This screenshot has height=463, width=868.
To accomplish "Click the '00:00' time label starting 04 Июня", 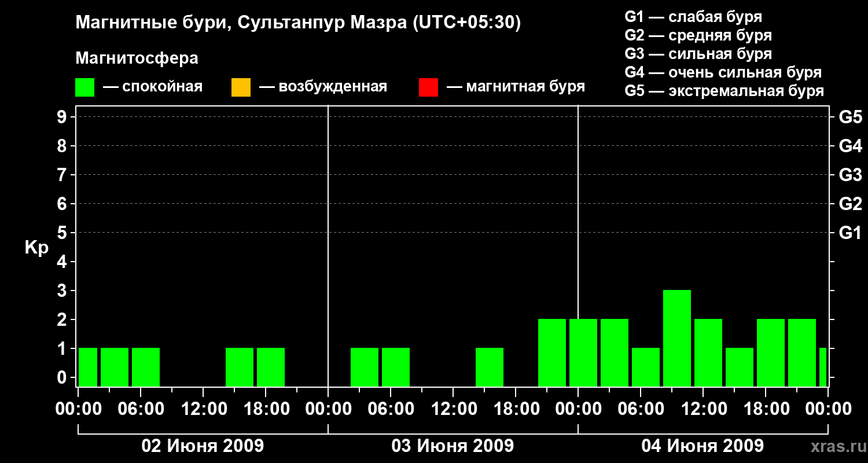I will pos(578,409).
